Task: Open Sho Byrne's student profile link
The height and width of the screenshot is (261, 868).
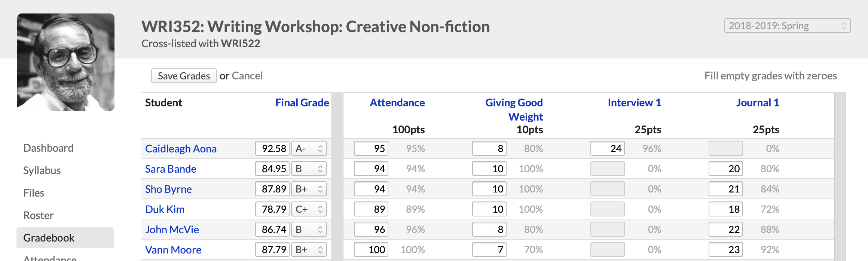Action: coord(168,189)
